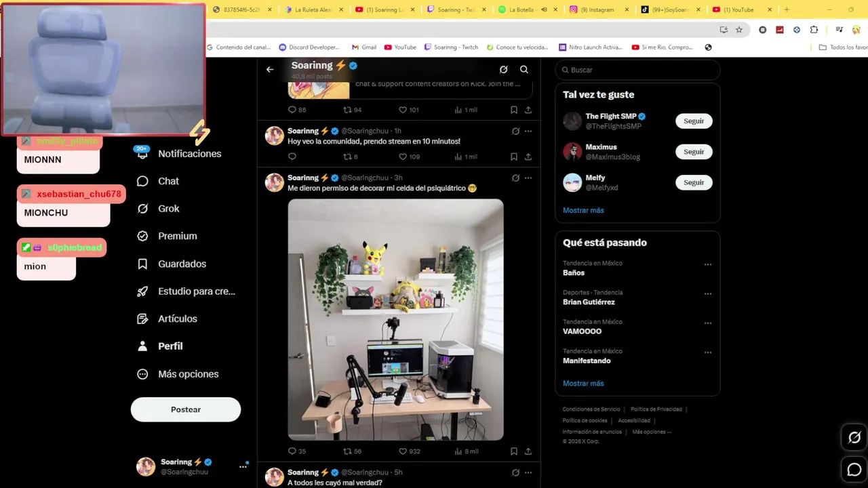Bookmark the top tweet with 1 mil views

click(514, 110)
